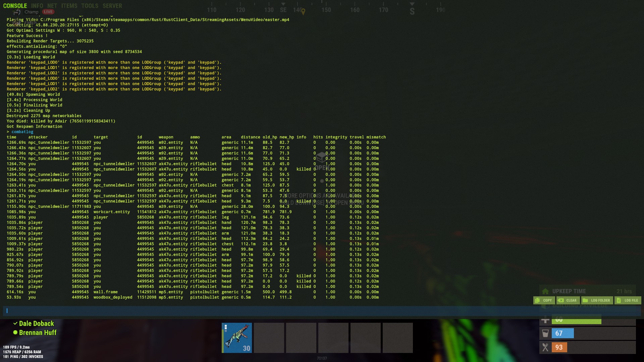The height and width of the screenshot is (362, 644).
Task: Select the AK rifle hotbar slot
Action: pyautogui.click(x=237, y=338)
